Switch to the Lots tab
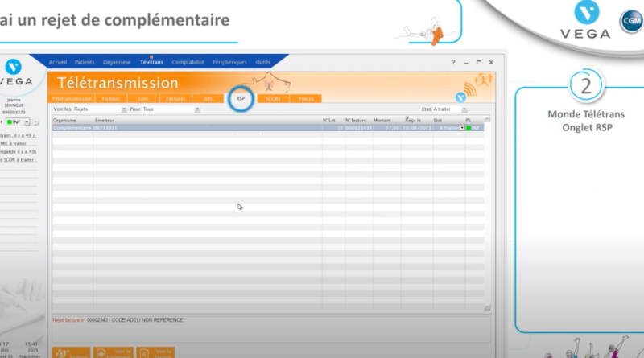644x358 pixels. click(x=143, y=99)
